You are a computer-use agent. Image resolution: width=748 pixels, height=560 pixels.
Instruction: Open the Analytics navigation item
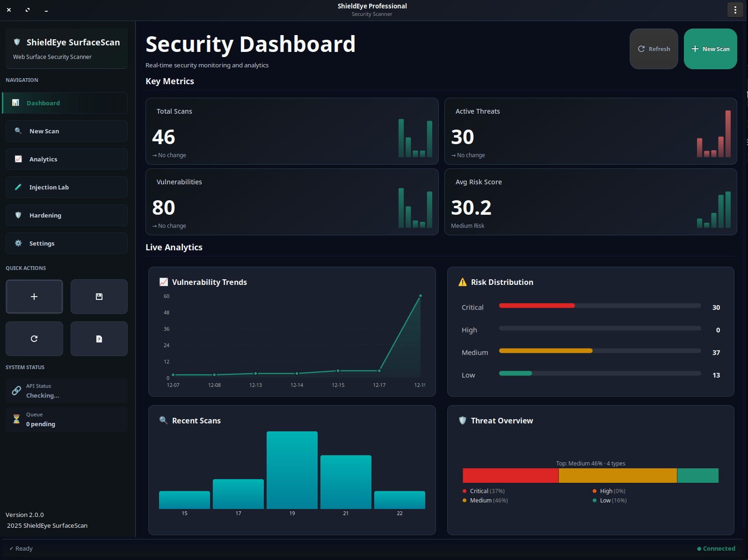(66, 159)
